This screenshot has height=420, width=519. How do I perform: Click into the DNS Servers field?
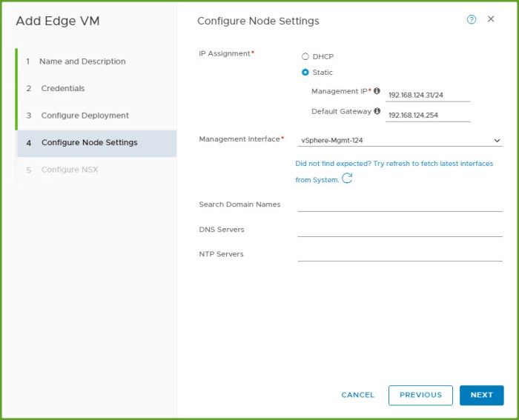click(x=400, y=229)
